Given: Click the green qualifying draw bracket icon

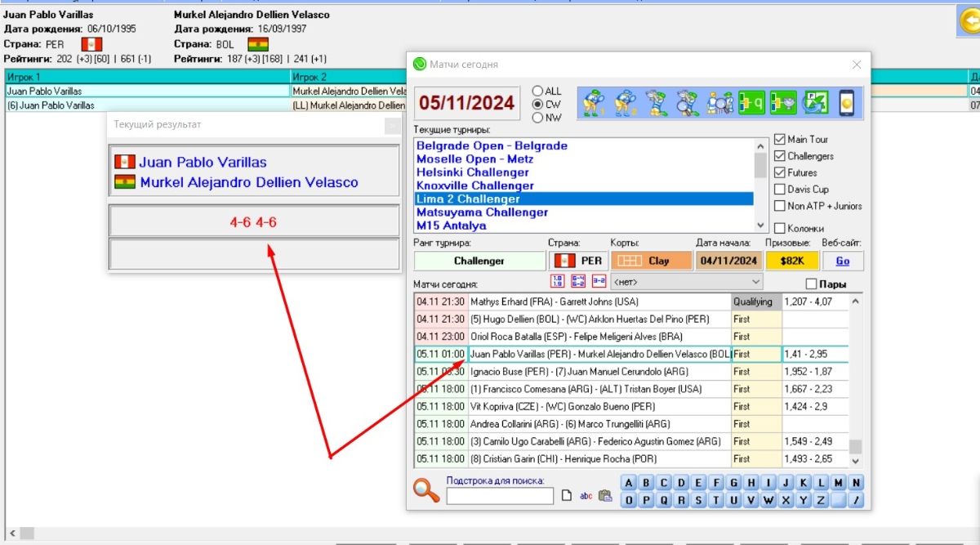Looking at the screenshot, I should 751,102.
